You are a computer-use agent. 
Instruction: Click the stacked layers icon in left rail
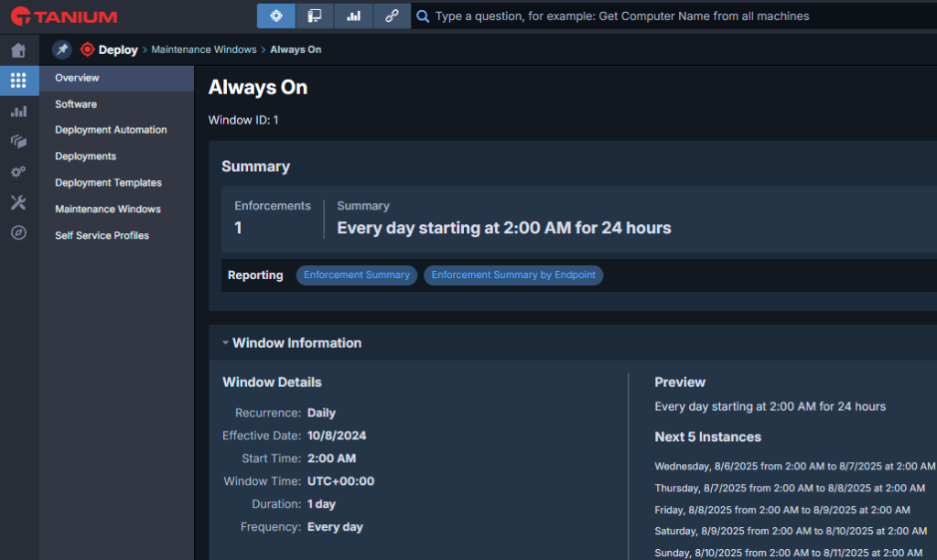coord(18,142)
